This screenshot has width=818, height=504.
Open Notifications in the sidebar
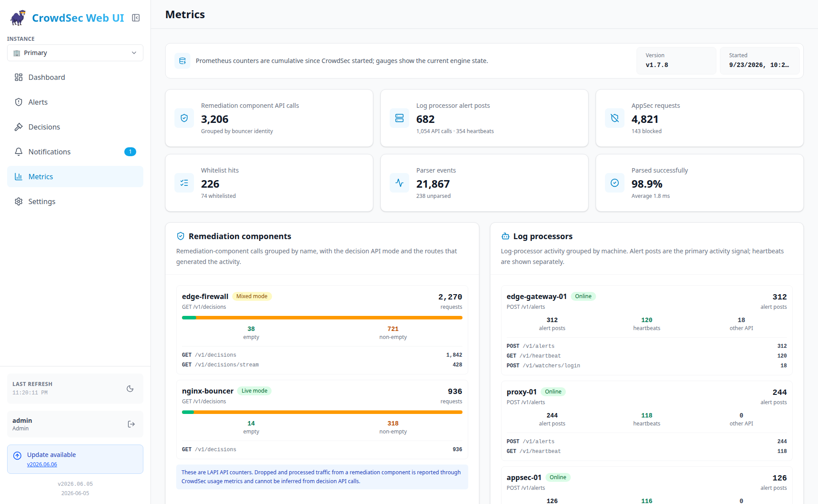[75, 152]
